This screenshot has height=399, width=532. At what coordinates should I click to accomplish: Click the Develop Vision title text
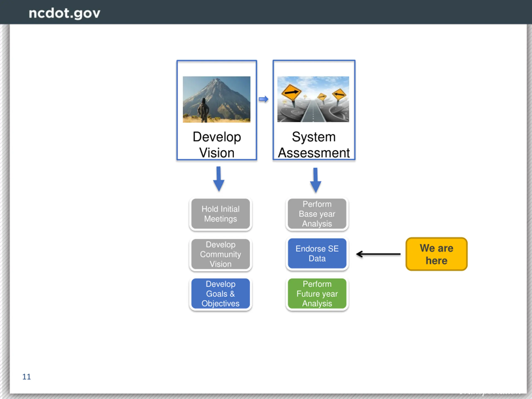click(217, 145)
